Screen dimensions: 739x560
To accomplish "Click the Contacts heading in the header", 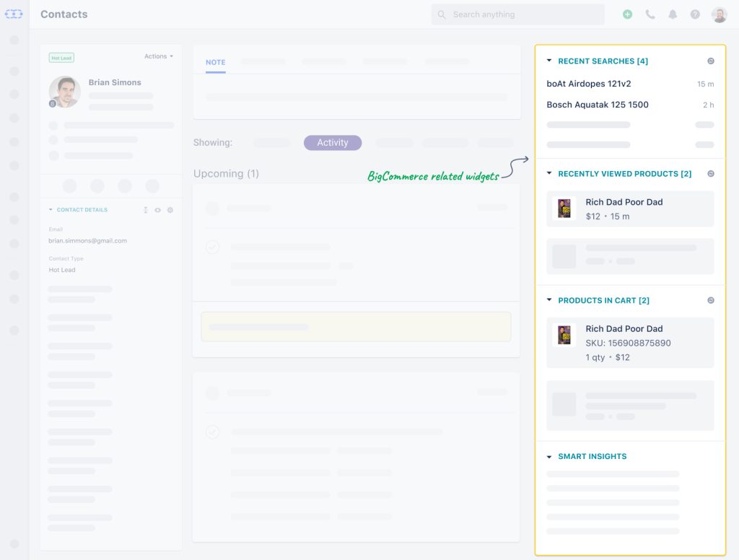I will click(64, 14).
